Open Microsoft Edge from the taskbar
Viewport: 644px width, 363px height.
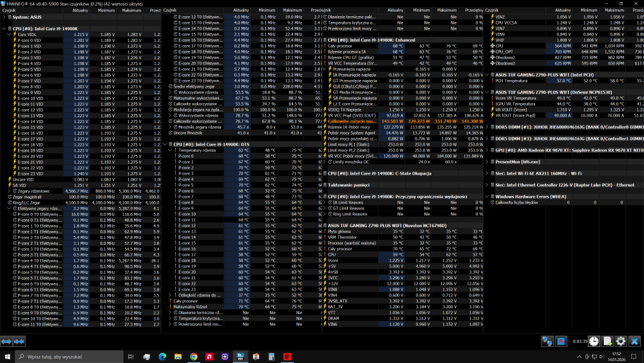pyautogui.click(x=163, y=356)
